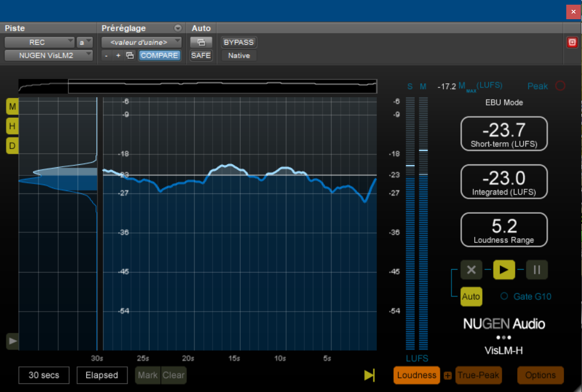The image size is (582, 392).
Task: Toggle the D view button
Action: pyautogui.click(x=12, y=146)
